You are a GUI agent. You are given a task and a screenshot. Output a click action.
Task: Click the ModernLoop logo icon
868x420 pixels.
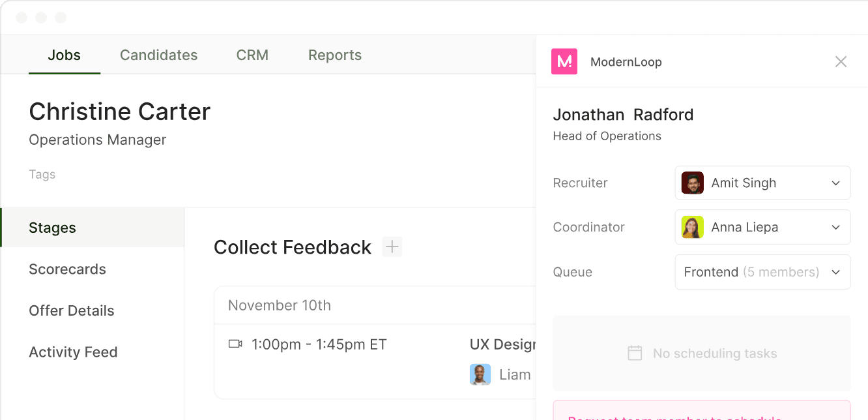[x=564, y=61]
